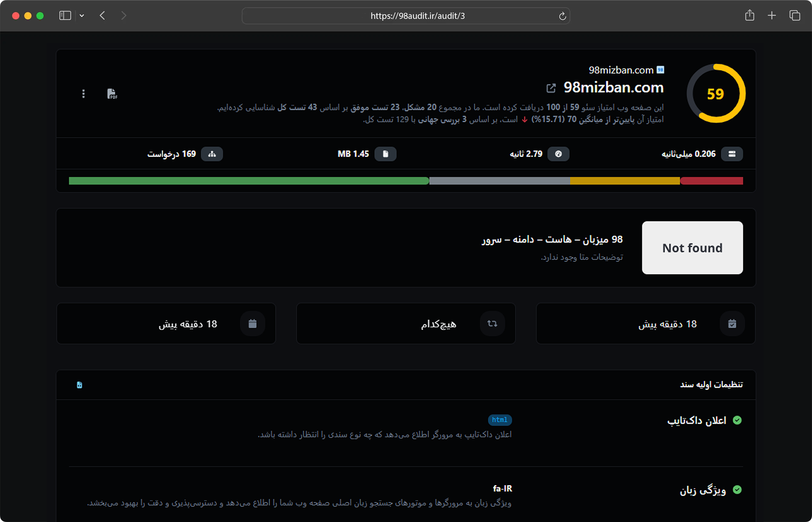Click the 2.79 ثانیه load time label
This screenshot has width=812, height=522.
click(x=526, y=154)
